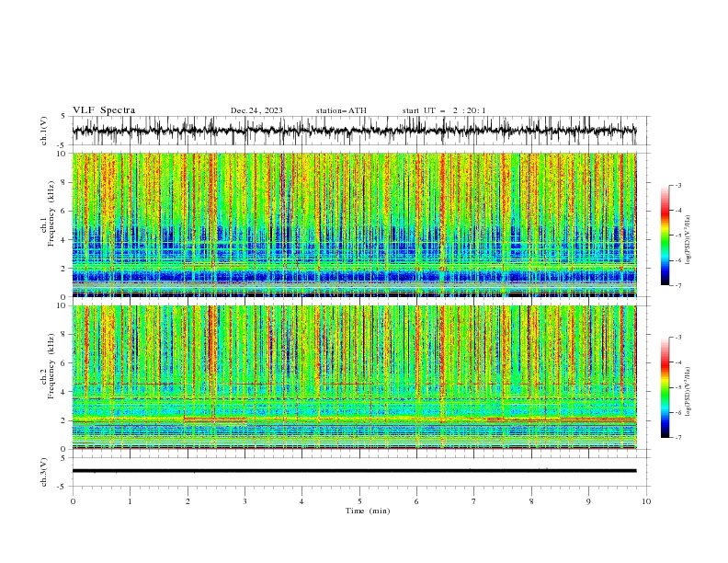Click the lower colorbar "log(PSD)(V²/Hz)" label
This screenshot has height=563, width=728.
click(688, 392)
